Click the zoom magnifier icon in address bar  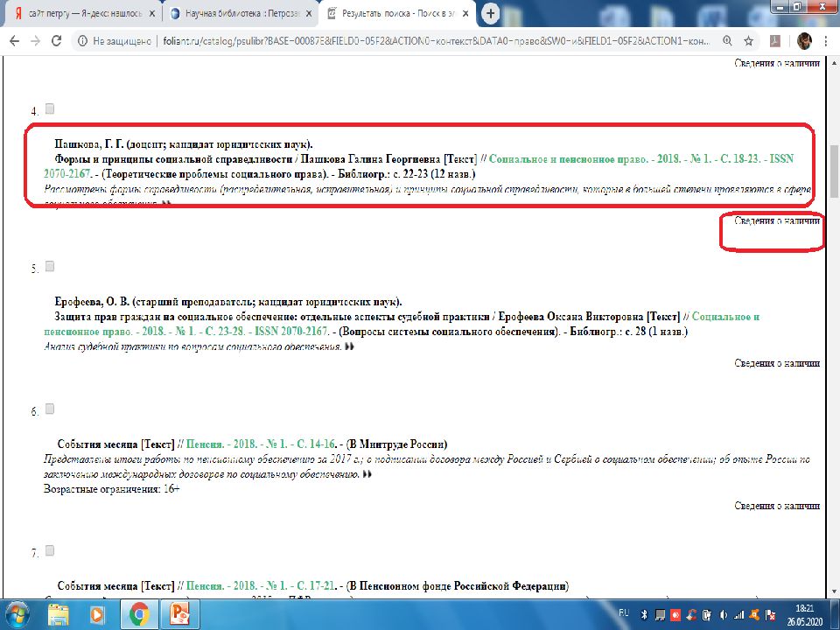[725, 41]
